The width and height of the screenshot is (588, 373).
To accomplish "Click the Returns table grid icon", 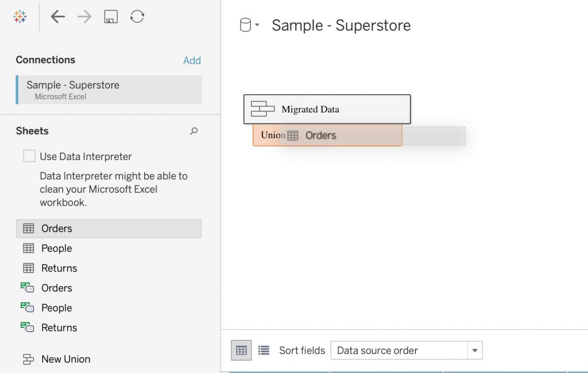I will click(x=29, y=268).
